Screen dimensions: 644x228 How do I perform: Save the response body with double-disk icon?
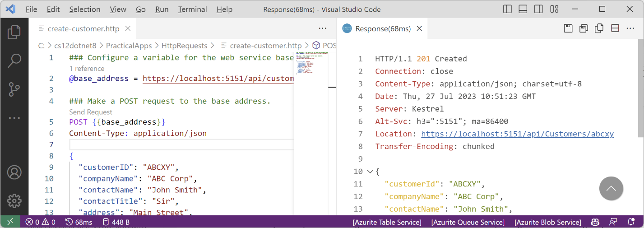(584, 28)
